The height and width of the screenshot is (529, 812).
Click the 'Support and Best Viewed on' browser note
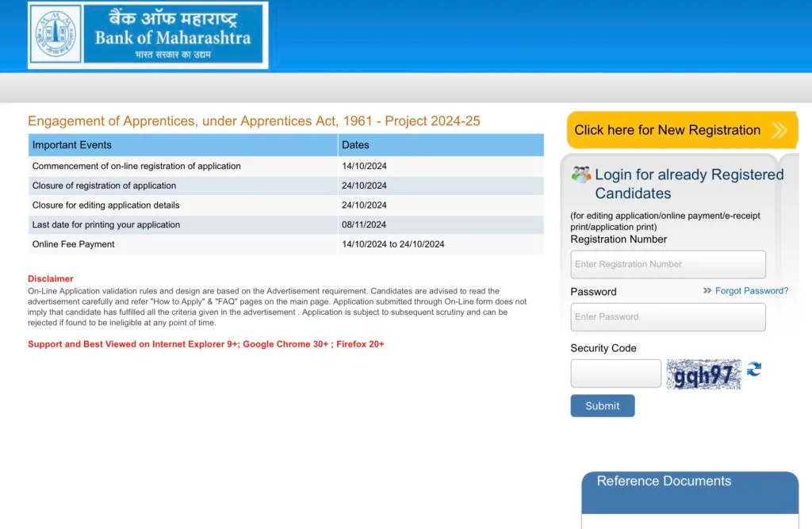205,344
